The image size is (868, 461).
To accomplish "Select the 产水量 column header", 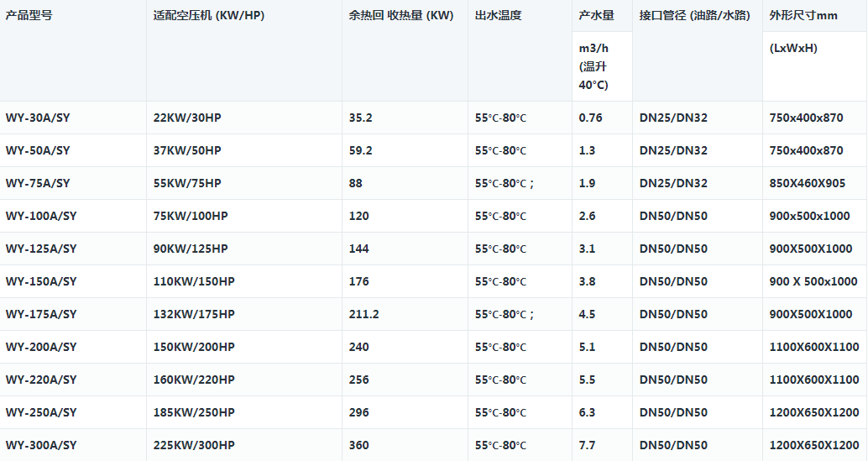I will click(x=596, y=15).
